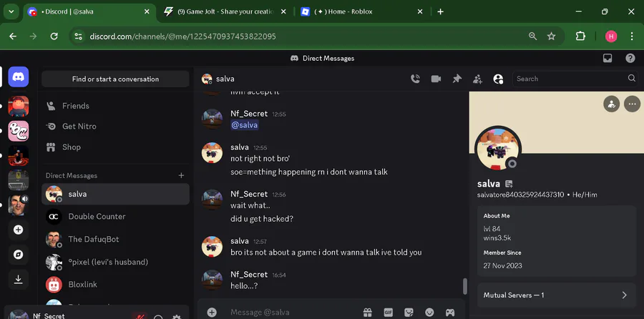Screen dimensions: 644x319
Task: Open the Chrome three-dot menu
Action: pyautogui.click(x=632, y=36)
